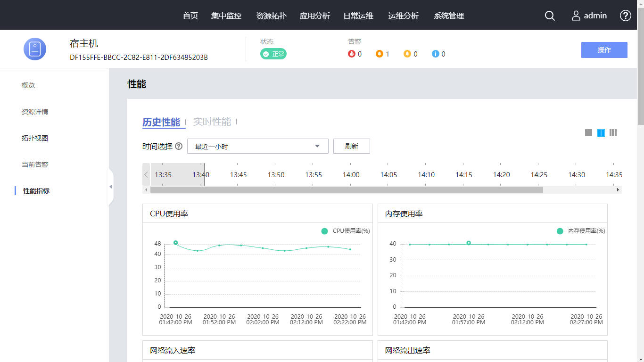Click the 14:00 mark on timeline
644x362 pixels.
(x=351, y=175)
